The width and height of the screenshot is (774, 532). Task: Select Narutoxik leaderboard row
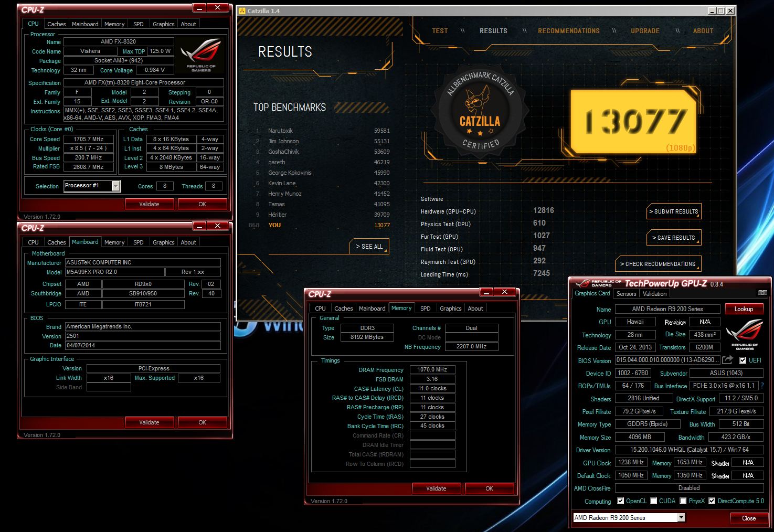[x=323, y=131]
